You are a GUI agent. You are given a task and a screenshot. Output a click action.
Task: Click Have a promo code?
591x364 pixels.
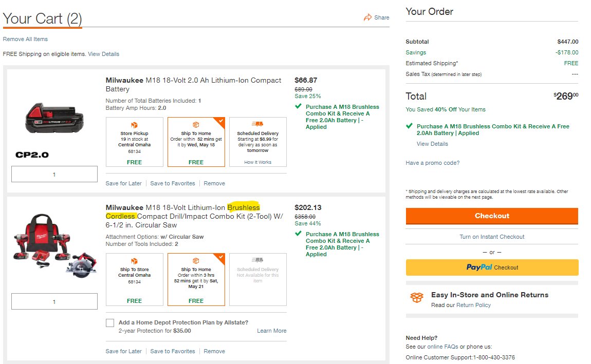[433, 163]
